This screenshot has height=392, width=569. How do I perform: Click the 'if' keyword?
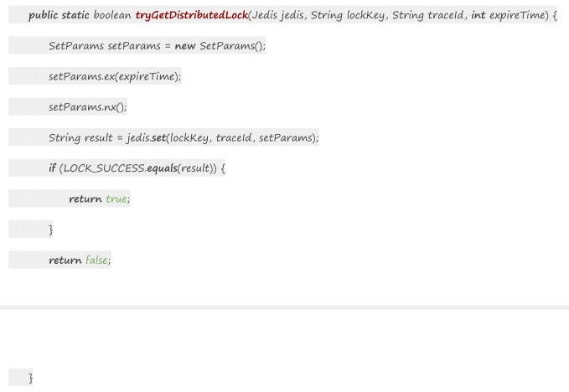coord(53,168)
